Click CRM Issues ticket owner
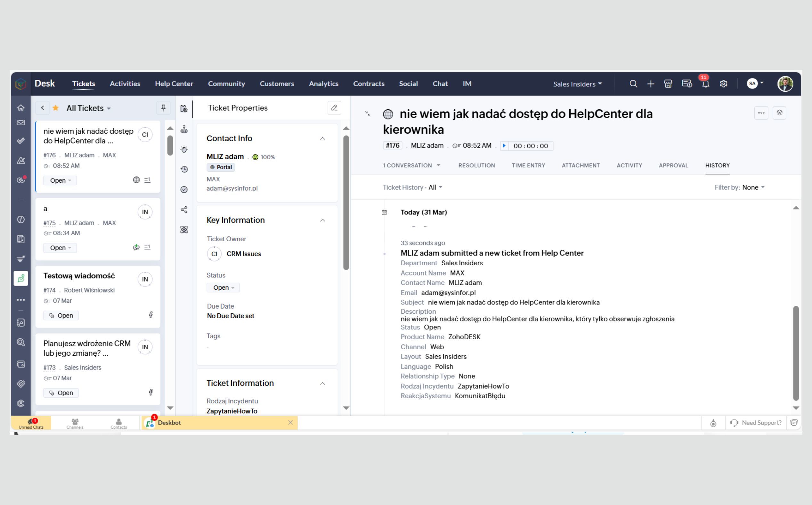 click(x=244, y=254)
